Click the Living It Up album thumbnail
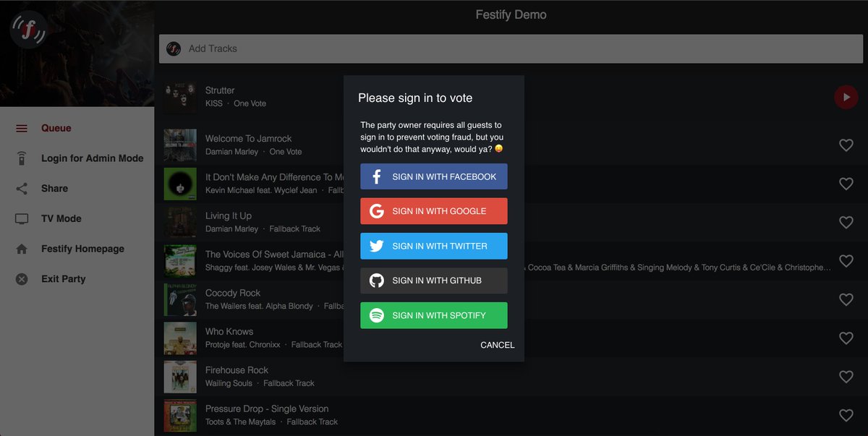This screenshot has height=436, width=868. 180,222
